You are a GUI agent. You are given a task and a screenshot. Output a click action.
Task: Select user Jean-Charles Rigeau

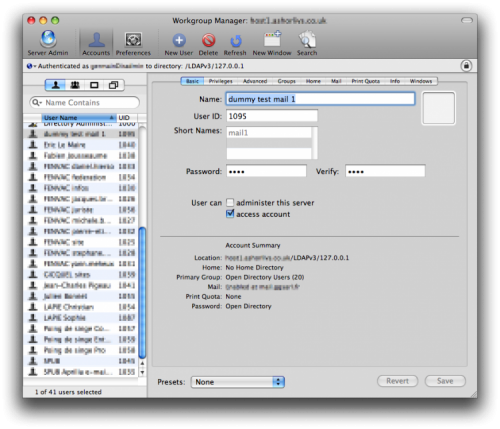[81, 285]
